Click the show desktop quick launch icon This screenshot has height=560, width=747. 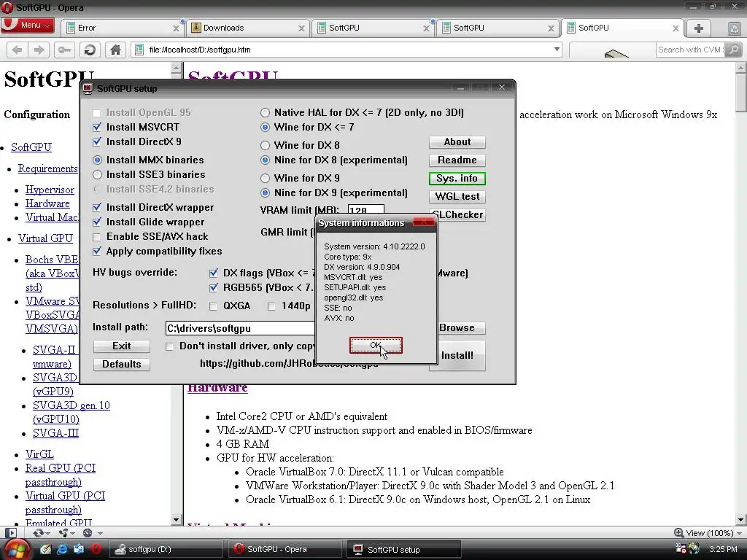[45, 549]
